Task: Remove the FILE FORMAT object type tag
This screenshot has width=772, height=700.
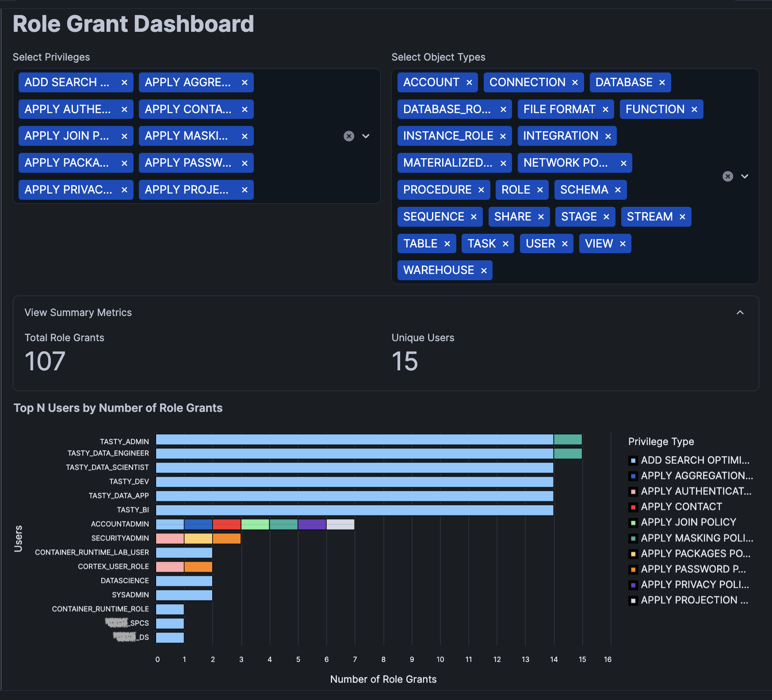Action: pos(605,110)
